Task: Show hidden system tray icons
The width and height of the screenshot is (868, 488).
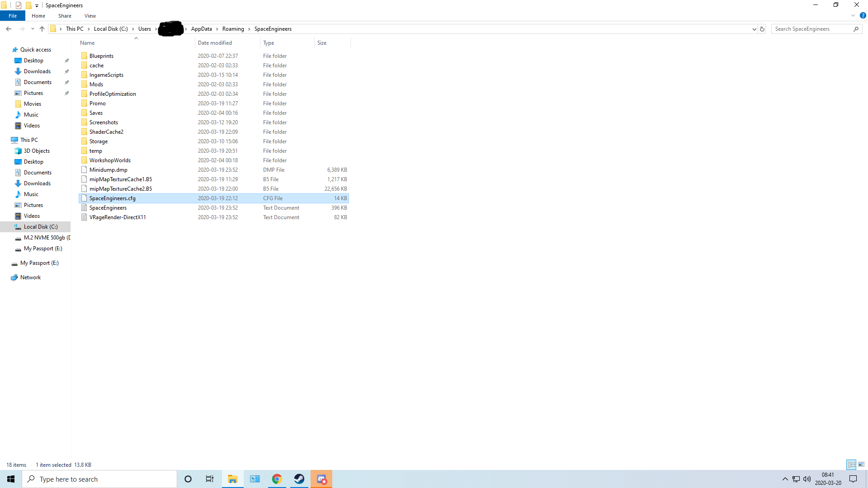Action: 785,479
